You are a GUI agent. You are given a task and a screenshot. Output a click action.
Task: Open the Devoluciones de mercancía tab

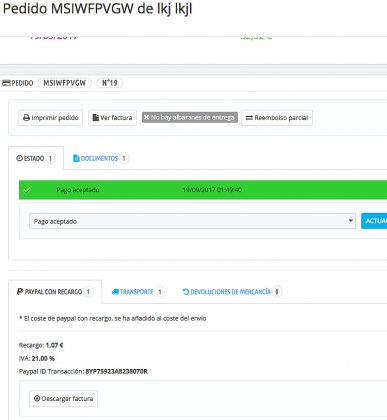pos(232,292)
